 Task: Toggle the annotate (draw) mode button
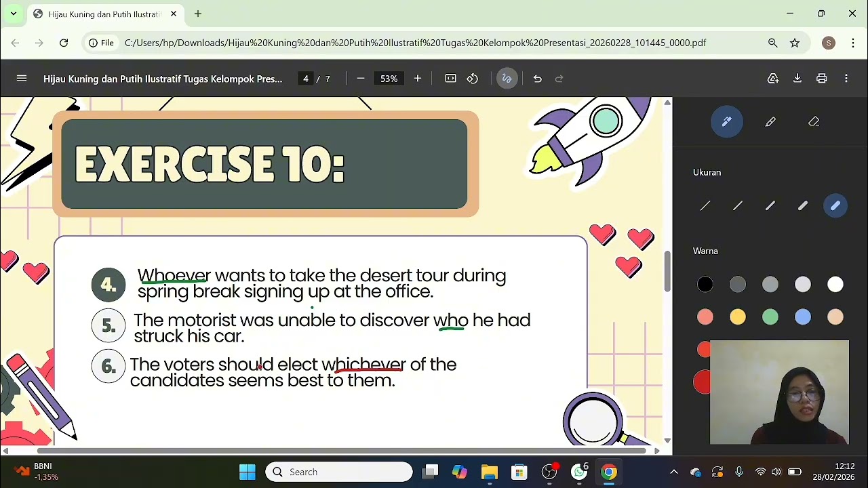507,79
